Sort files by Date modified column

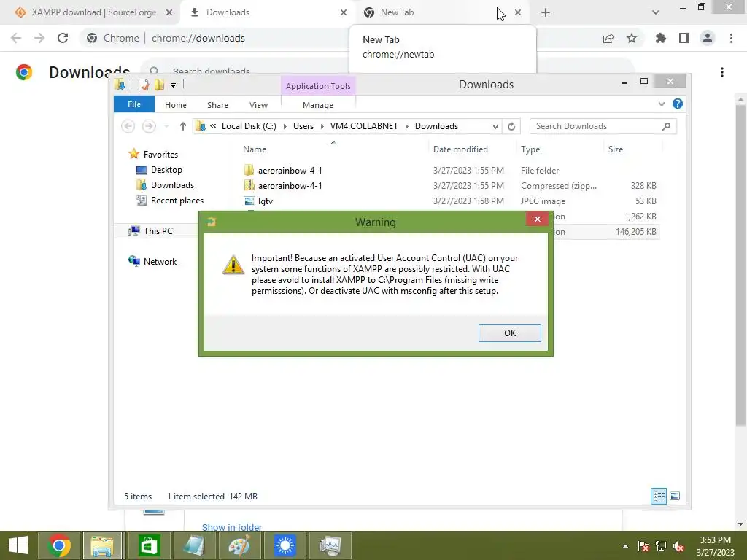point(460,149)
